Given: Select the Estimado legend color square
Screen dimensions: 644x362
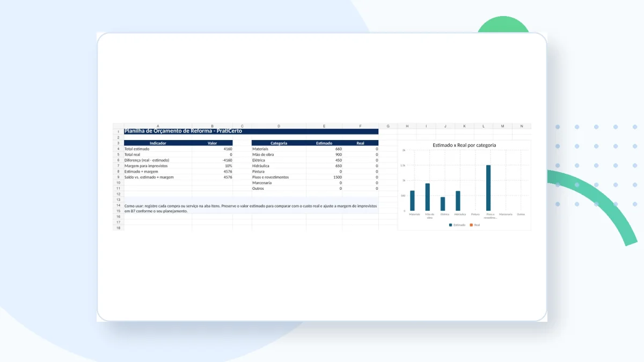Looking at the screenshot, I should [451, 225].
